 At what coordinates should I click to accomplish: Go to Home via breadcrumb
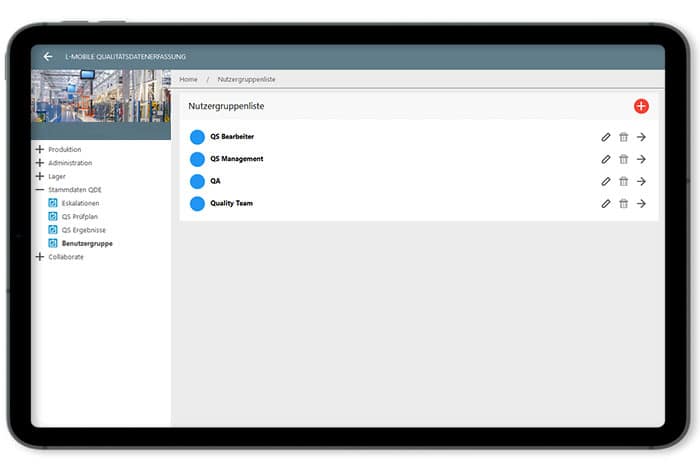pyautogui.click(x=188, y=79)
